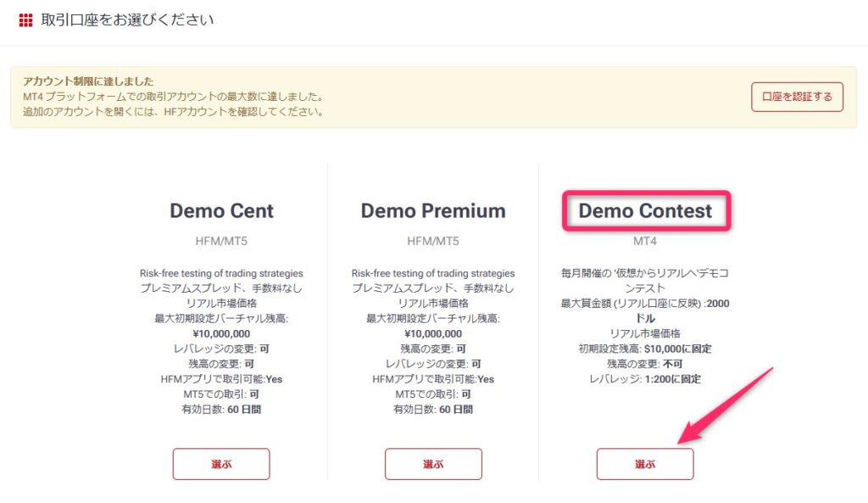
Task: Click the red grid icon beside the heading
Action: [25, 20]
